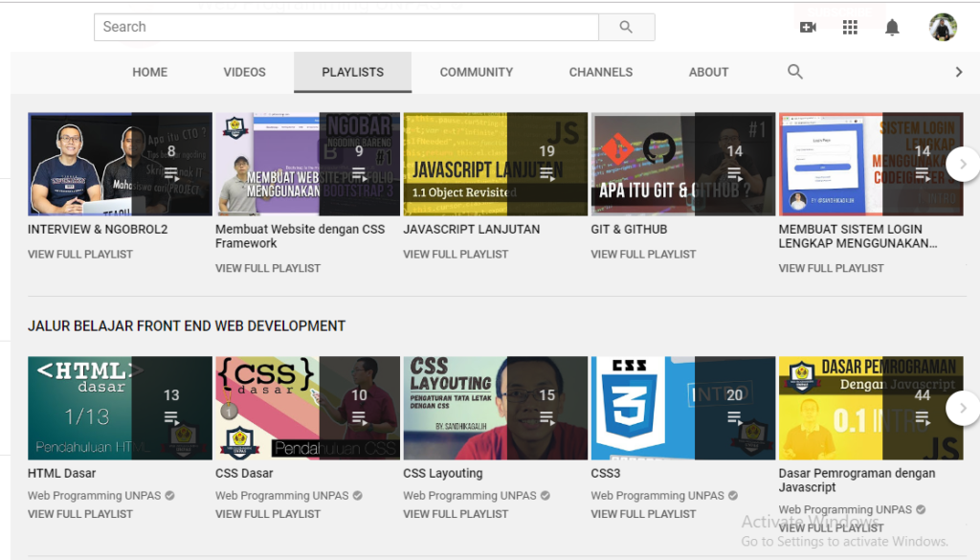Click next arrow on Jalur Belajar row
980x560 pixels.
click(963, 408)
